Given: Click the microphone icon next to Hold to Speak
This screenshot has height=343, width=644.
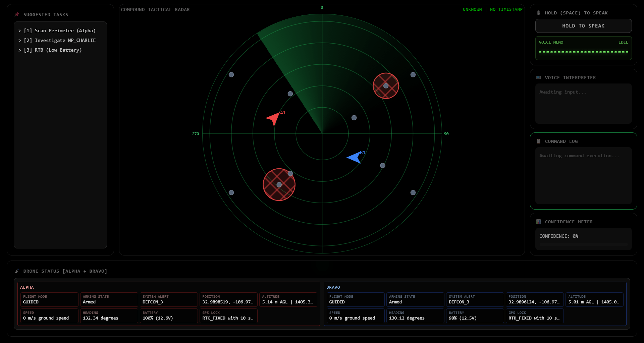Looking at the screenshot, I should click(538, 13).
